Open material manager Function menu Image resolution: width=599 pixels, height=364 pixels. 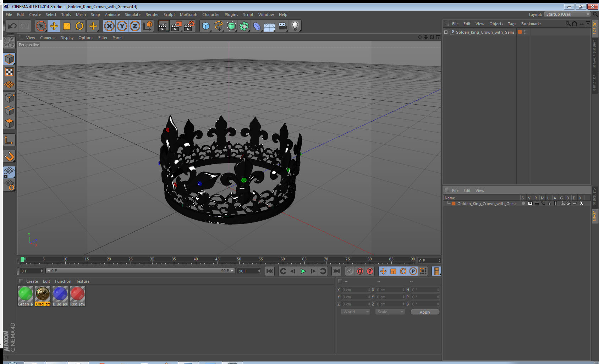pos(63,281)
